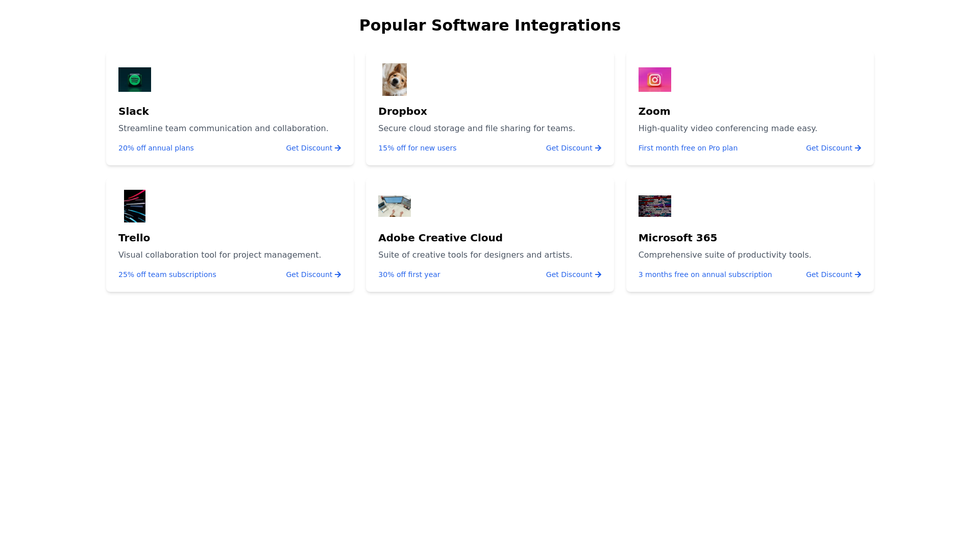Viewport: 980px width, 551px height.
Task: Click Get Discount link for Slack
Action: [313, 148]
